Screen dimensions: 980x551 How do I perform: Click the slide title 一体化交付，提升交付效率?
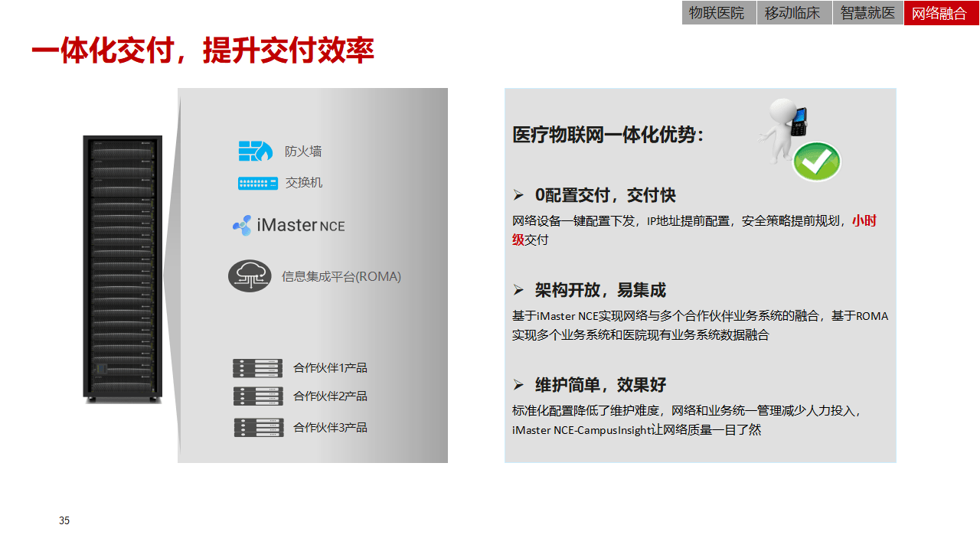(x=203, y=50)
